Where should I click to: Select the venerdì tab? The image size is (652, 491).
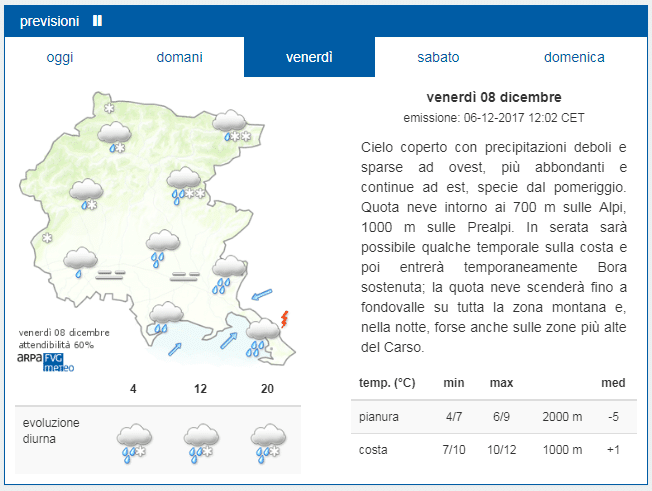[309, 57]
